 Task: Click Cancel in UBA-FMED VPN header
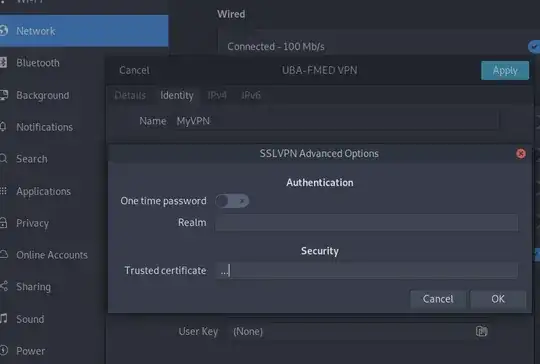[134, 70]
